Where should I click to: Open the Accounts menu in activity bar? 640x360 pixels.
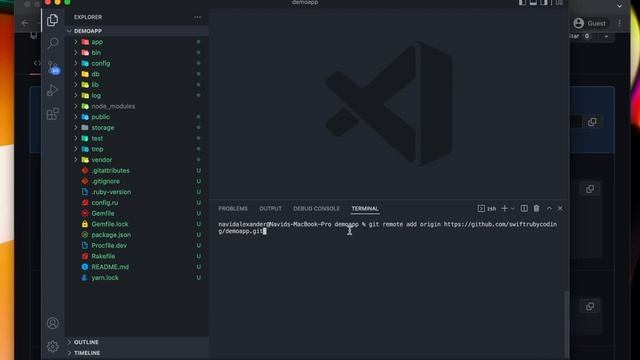coord(52,323)
